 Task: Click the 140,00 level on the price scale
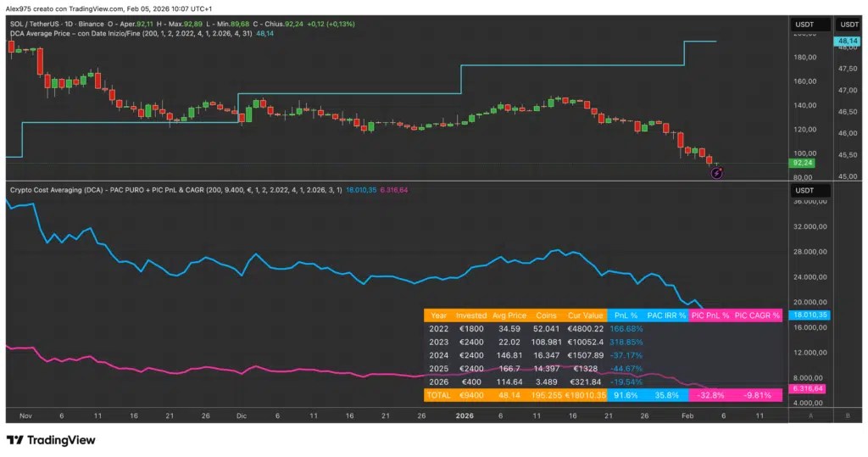point(804,105)
